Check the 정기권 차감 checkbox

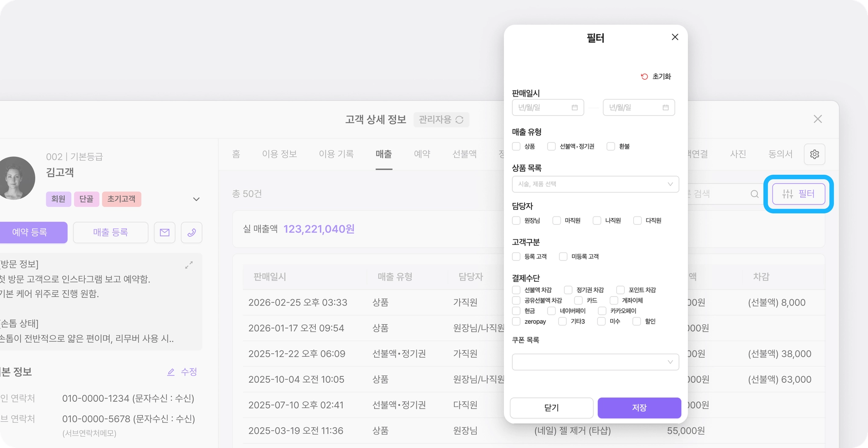pyautogui.click(x=568, y=290)
